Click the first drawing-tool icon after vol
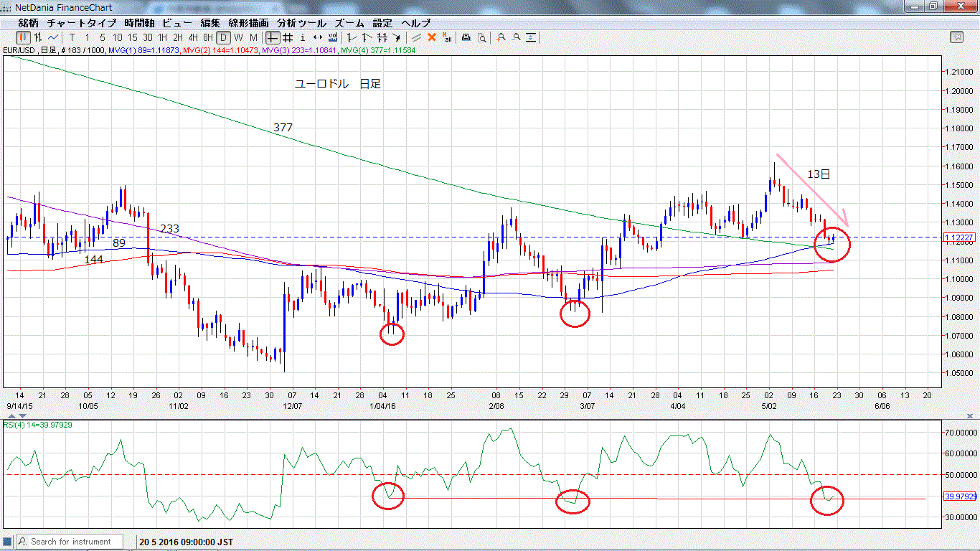 (x=352, y=37)
